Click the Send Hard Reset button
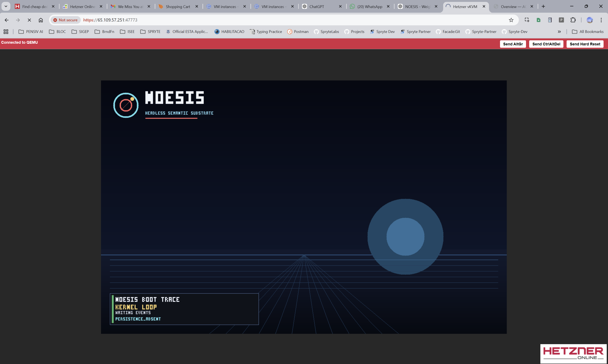Screen dimensions: 608x364 pyautogui.click(x=585, y=44)
